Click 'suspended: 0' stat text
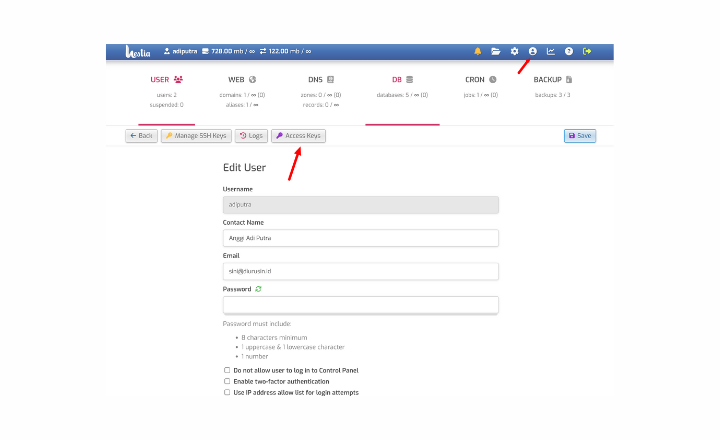The image size is (720, 440). click(x=166, y=105)
